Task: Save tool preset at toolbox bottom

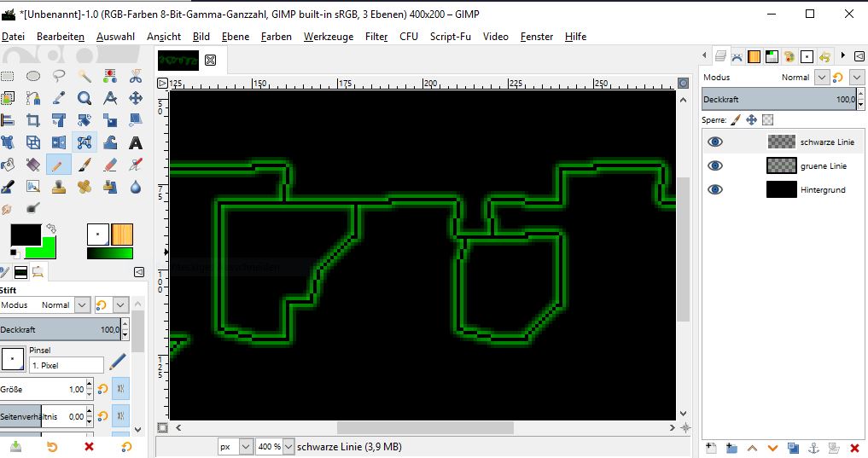Action: (15, 446)
